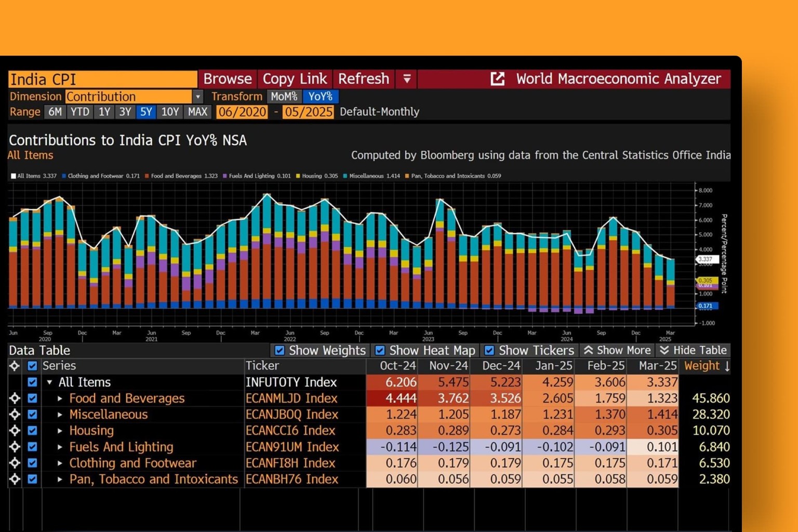This screenshot has height=532, width=798.
Task: Click the Copy Link button
Action: point(295,79)
